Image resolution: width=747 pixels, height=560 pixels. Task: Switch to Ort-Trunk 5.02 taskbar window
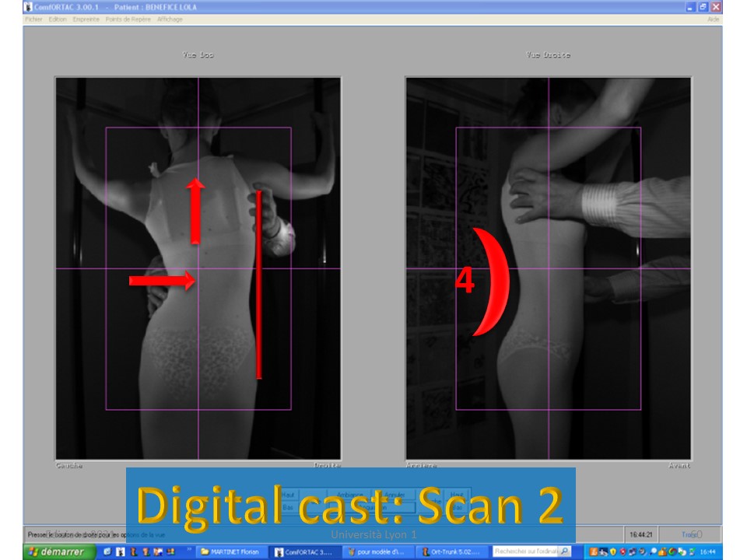(451, 552)
